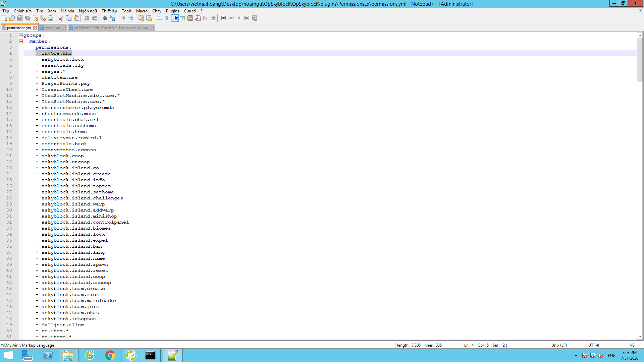Click the New file toolbar icon

pyautogui.click(x=4, y=18)
